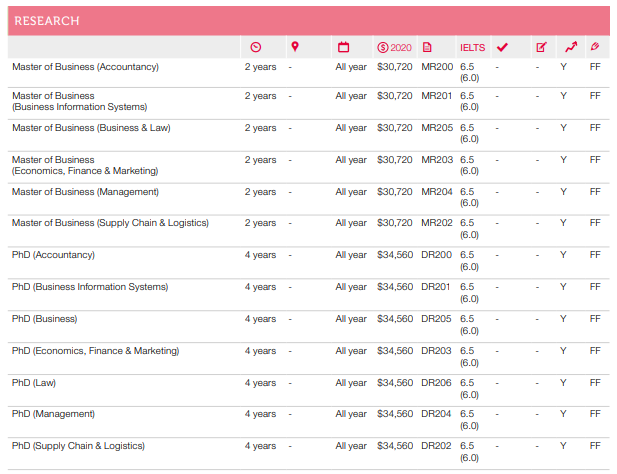Click the checkmark icon in header

[502, 47]
